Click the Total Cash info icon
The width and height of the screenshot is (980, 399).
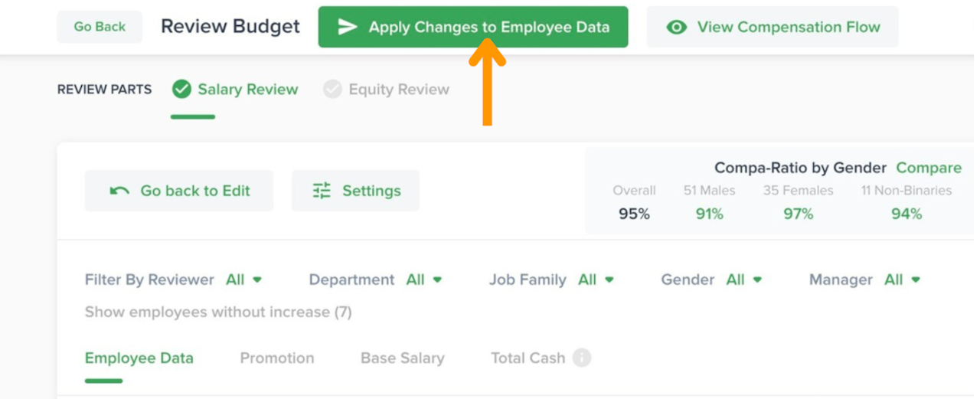coord(582,358)
